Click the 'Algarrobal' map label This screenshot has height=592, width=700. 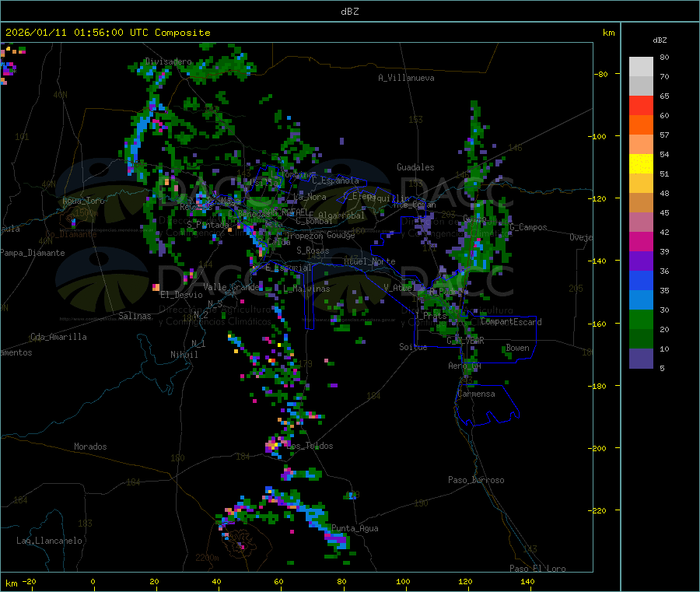(341, 215)
